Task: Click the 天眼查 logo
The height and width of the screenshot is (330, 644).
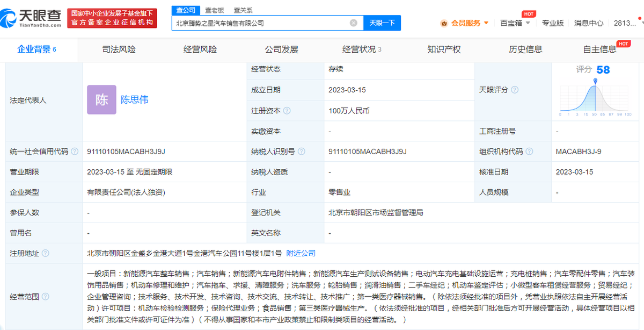Action: pyautogui.click(x=32, y=18)
